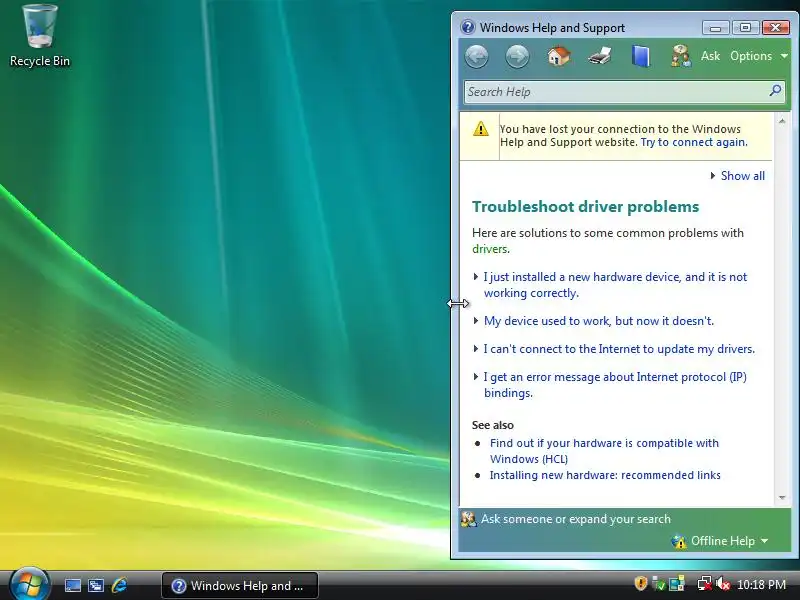Click the green drivers definition link
The height and width of the screenshot is (600, 800).
pyautogui.click(x=489, y=249)
